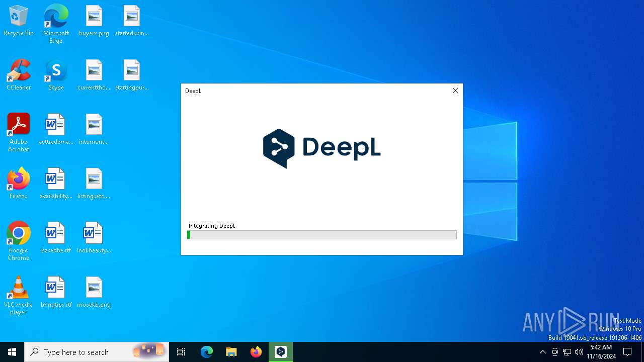The image size is (644, 362).
Task: Open the Recycle Bin desktop icon
Action: (19, 21)
